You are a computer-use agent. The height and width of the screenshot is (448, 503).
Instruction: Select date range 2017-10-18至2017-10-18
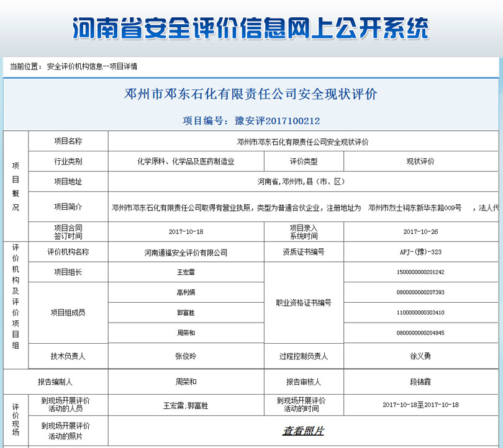pos(420,405)
